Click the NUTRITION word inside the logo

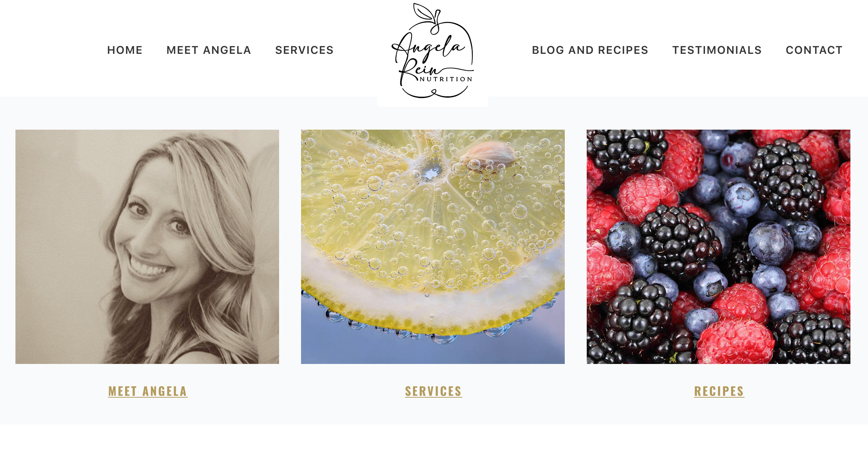tap(446, 79)
